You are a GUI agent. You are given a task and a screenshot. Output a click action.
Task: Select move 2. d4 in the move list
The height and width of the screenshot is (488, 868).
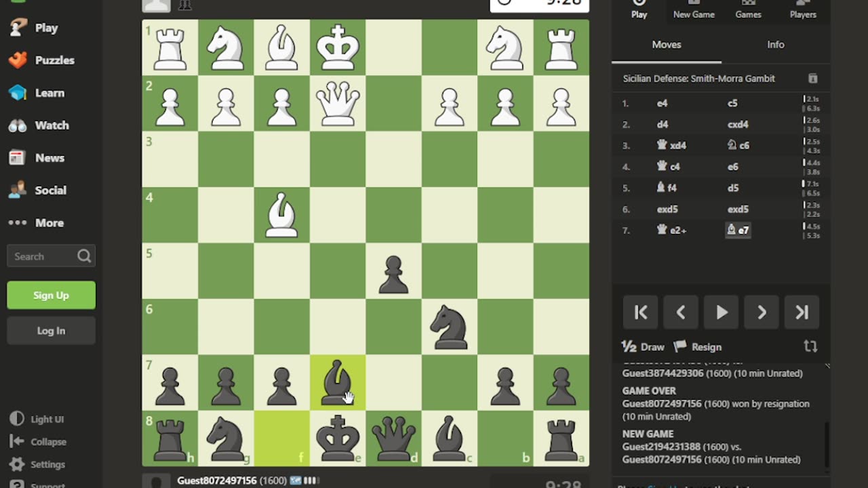click(663, 125)
